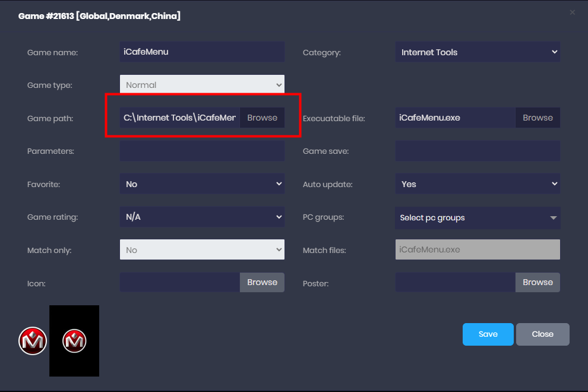Expand the Game type dropdown
This screenshot has height=392, width=588.
[x=202, y=85]
